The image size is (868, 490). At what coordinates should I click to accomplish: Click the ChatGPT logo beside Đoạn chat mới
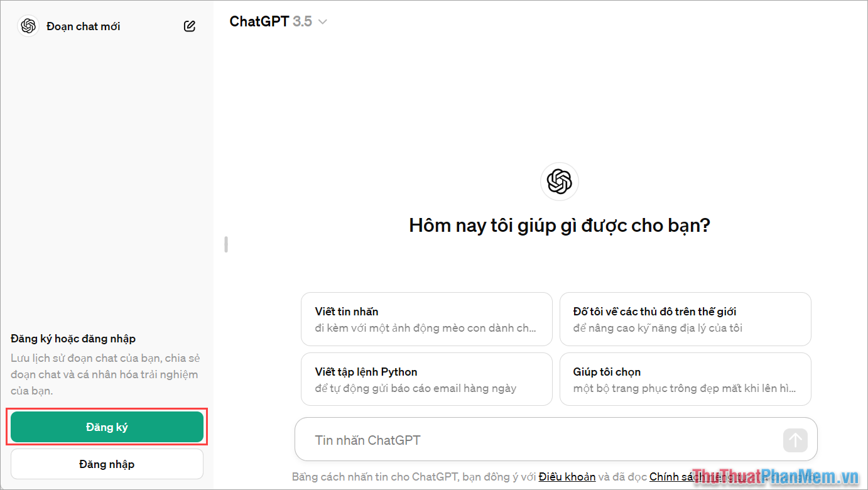point(28,26)
